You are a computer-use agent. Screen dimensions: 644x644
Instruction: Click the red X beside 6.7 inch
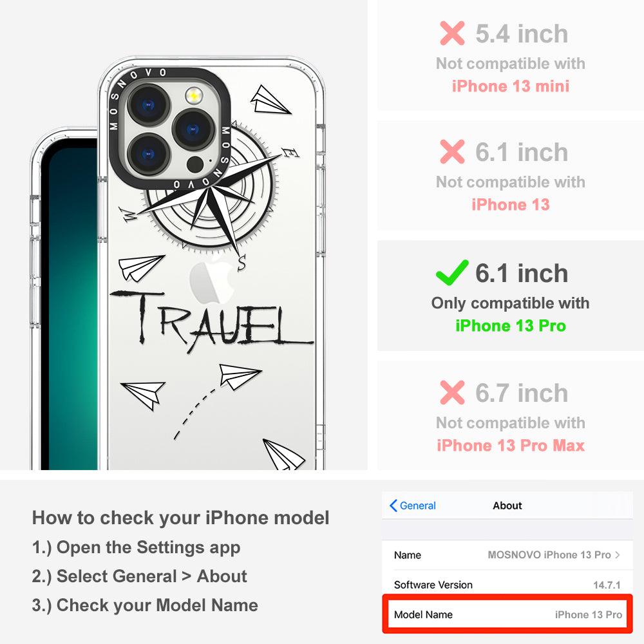click(452, 392)
